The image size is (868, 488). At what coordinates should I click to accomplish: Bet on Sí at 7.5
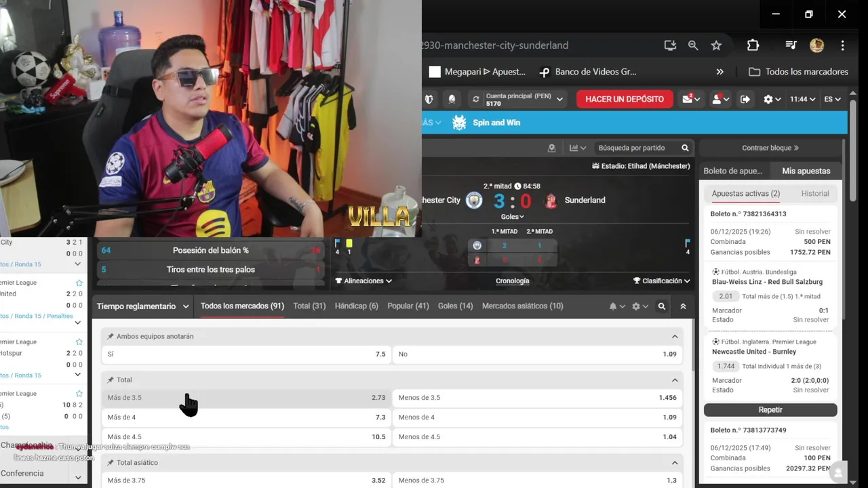click(246, 354)
